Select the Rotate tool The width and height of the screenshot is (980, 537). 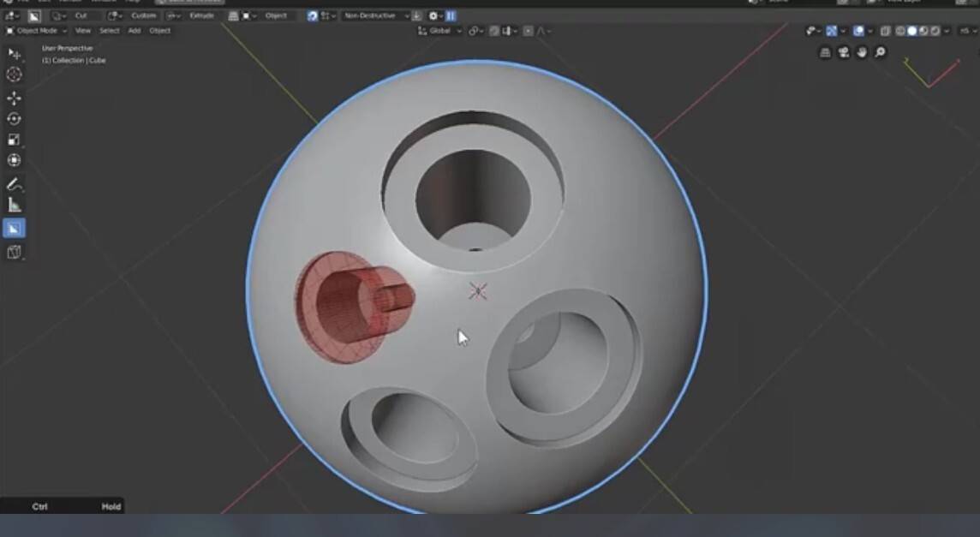[x=13, y=120]
